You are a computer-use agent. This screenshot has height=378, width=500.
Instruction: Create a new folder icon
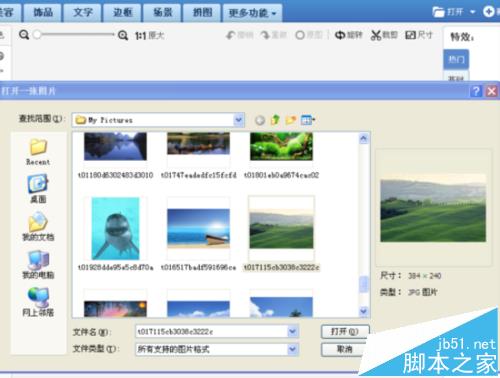point(291,120)
